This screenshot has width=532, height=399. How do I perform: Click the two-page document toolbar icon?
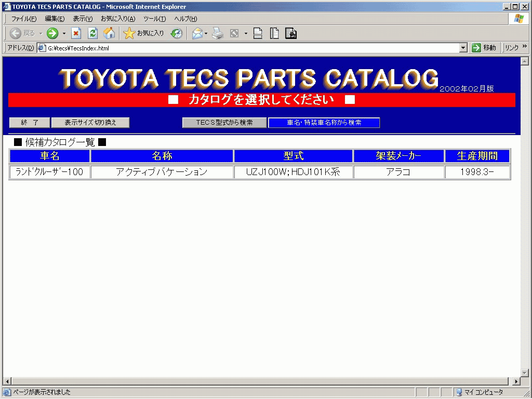click(x=274, y=33)
